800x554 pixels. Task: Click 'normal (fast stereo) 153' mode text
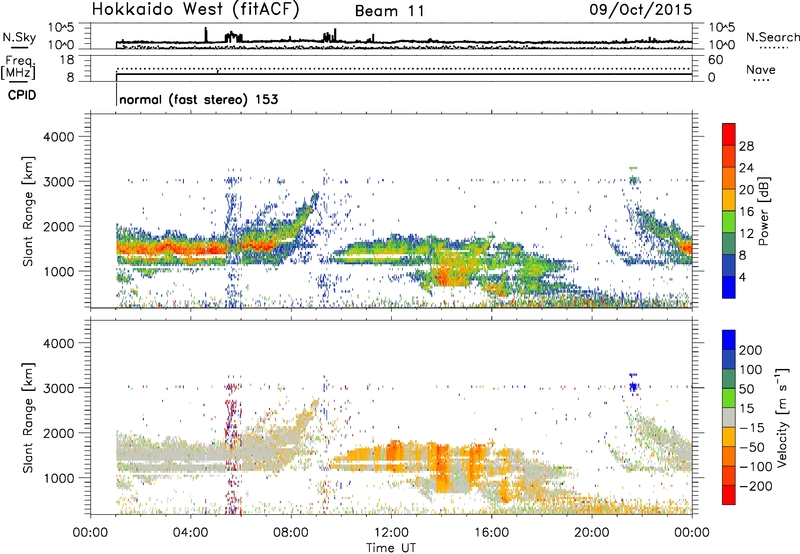click(199, 99)
